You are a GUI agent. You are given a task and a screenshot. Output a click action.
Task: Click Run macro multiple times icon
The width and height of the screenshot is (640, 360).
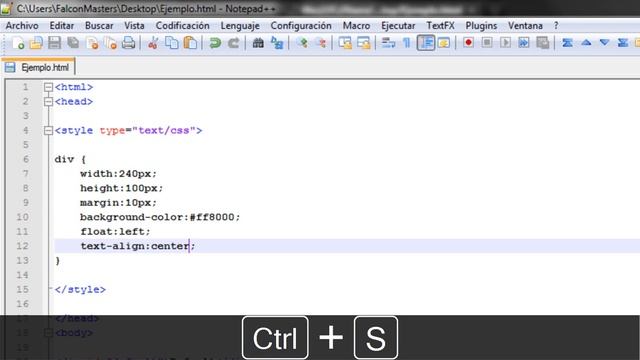(x=524, y=42)
